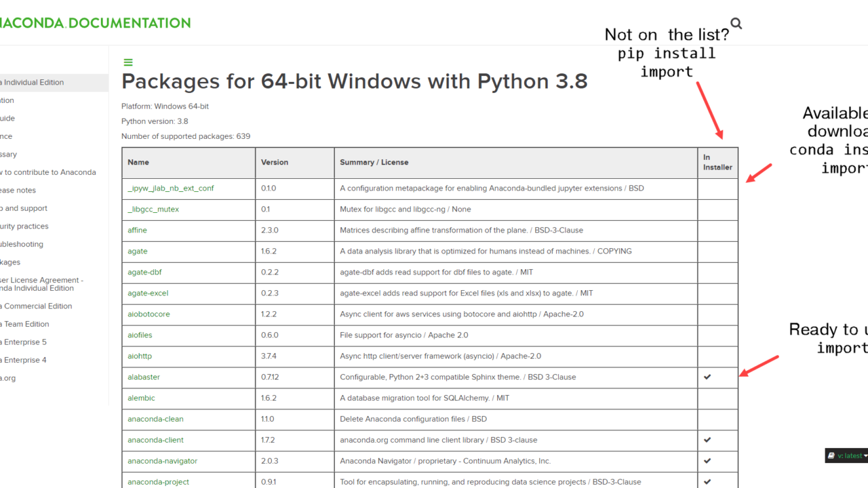This screenshot has width=868, height=488.
Task: Open the Commercial Edition sidebar item
Action: pyautogui.click(x=38, y=306)
